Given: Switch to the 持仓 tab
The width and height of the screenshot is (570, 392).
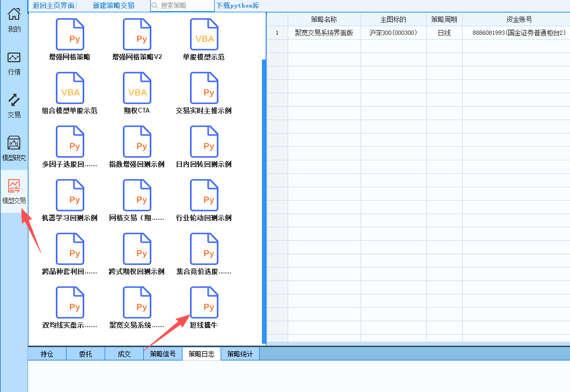Looking at the screenshot, I should coord(47,354).
